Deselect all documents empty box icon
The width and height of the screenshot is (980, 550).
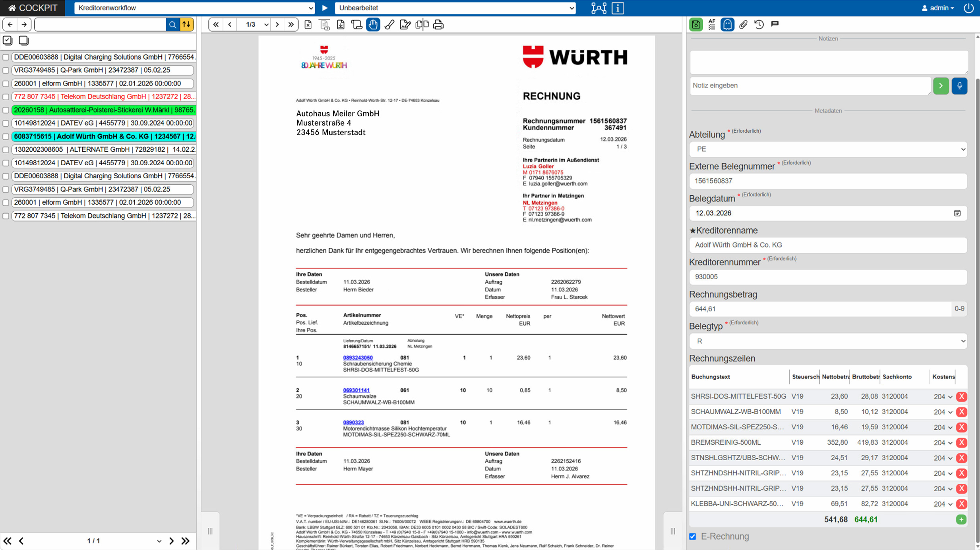click(x=23, y=40)
